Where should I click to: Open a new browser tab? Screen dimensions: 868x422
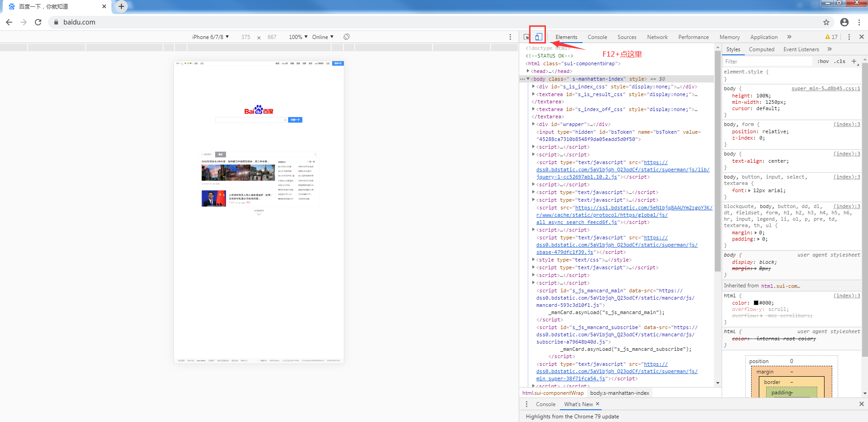pyautogui.click(x=121, y=6)
